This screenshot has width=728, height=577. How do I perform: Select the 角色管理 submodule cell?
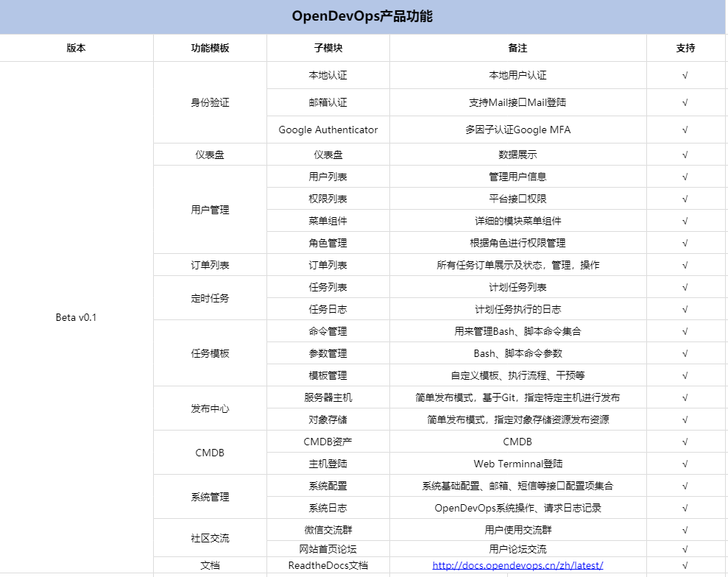[x=328, y=243]
